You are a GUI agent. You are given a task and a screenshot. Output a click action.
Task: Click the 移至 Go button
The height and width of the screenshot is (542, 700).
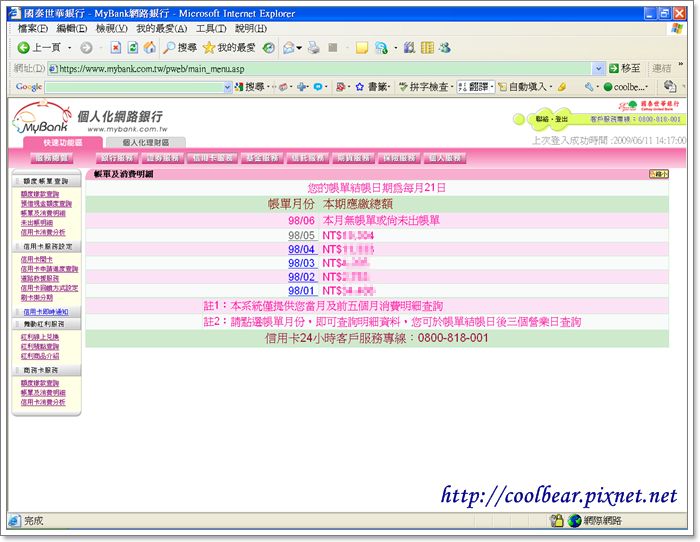coord(625,68)
